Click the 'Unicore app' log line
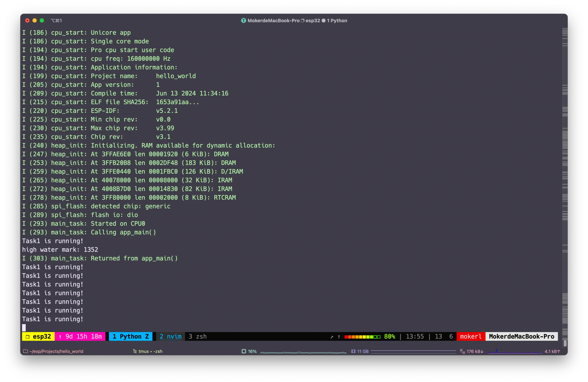This screenshot has width=588, height=382. (76, 33)
